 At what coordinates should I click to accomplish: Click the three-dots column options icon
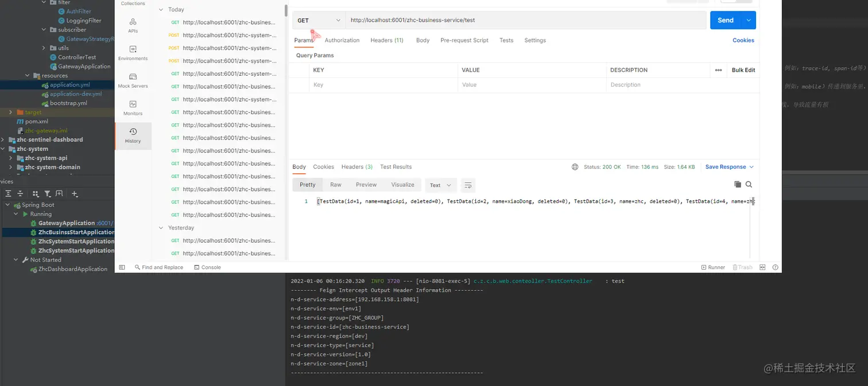tap(718, 70)
